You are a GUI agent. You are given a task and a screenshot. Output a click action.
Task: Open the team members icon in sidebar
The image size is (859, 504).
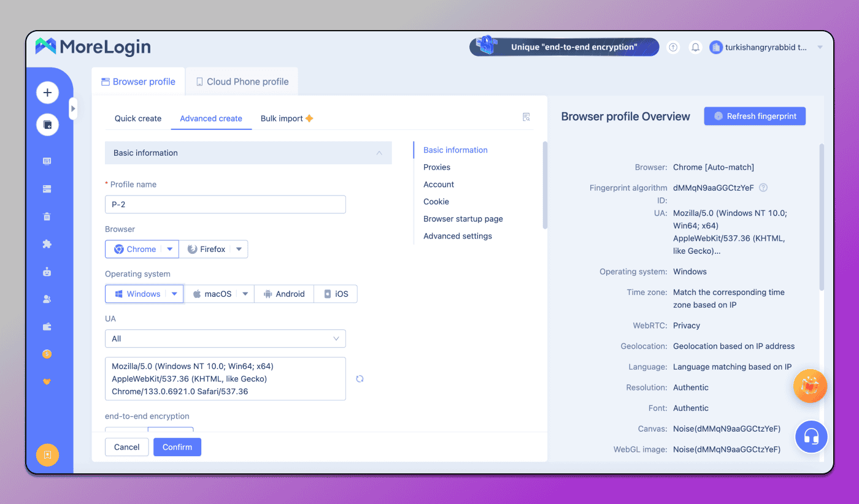pyautogui.click(x=47, y=299)
